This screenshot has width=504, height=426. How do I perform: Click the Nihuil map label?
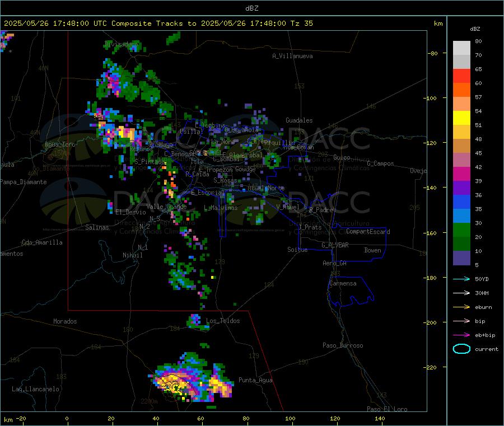(133, 255)
